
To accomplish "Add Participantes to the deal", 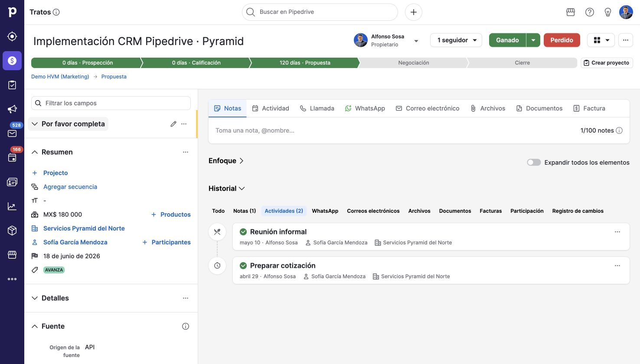I will [x=167, y=242].
